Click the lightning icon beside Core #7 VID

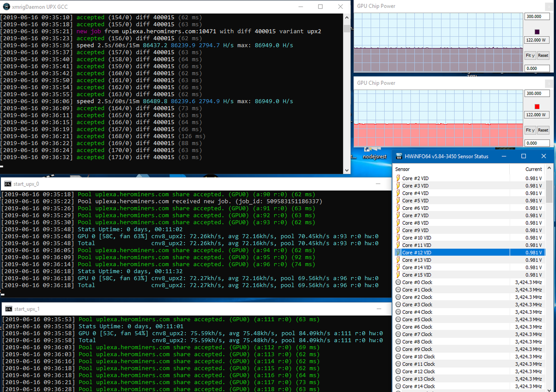[398, 215]
